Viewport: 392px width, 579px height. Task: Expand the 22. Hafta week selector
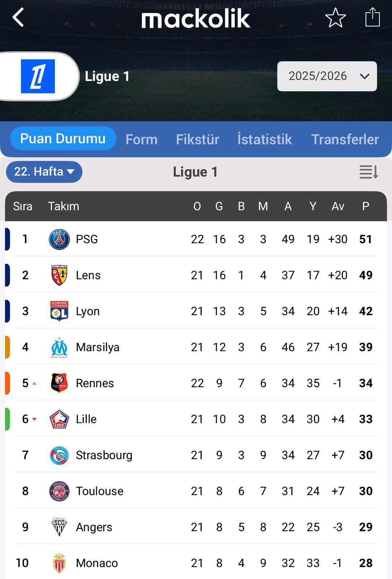(44, 172)
